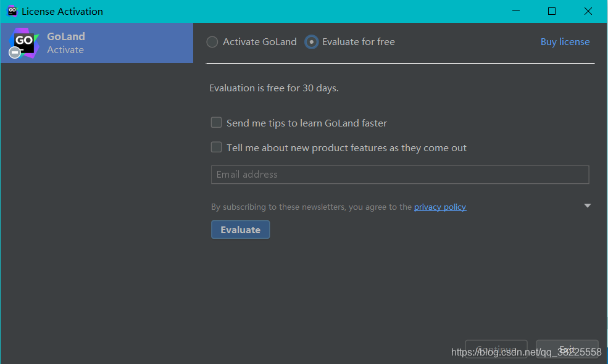Click the Evaluation is free for 30 days text
The image size is (608, 364).
point(274,88)
